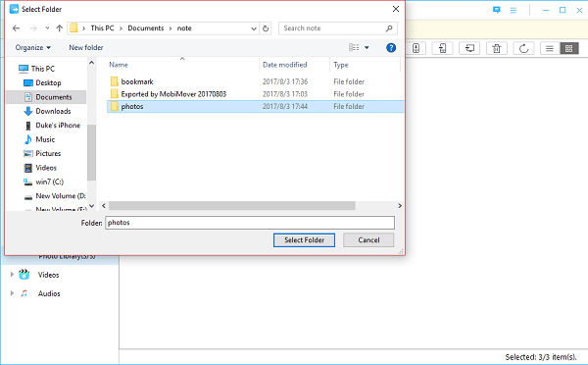Open the Organize menu

33,48
